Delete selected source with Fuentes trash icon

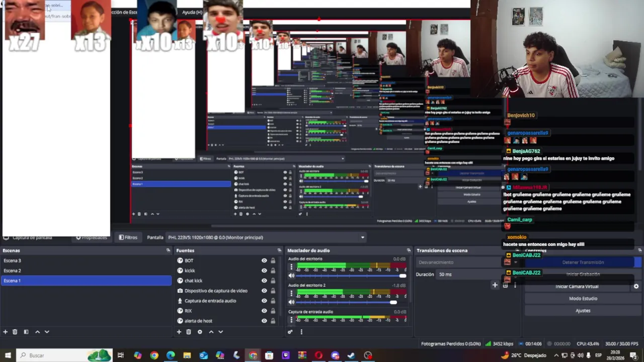click(189, 332)
